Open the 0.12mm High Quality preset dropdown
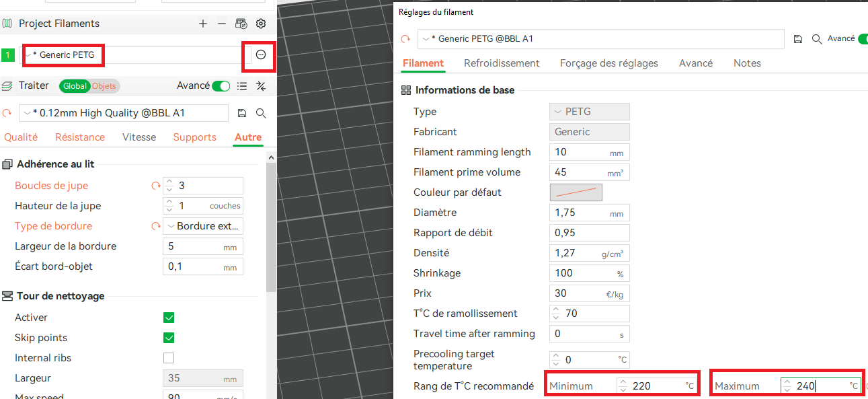868x399 pixels. tap(123, 113)
